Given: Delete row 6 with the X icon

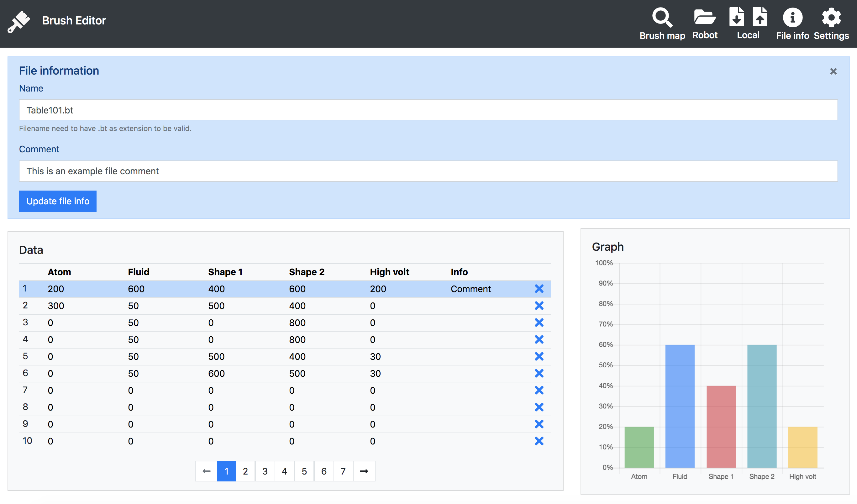Looking at the screenshot, I should [x=539, y=373].
